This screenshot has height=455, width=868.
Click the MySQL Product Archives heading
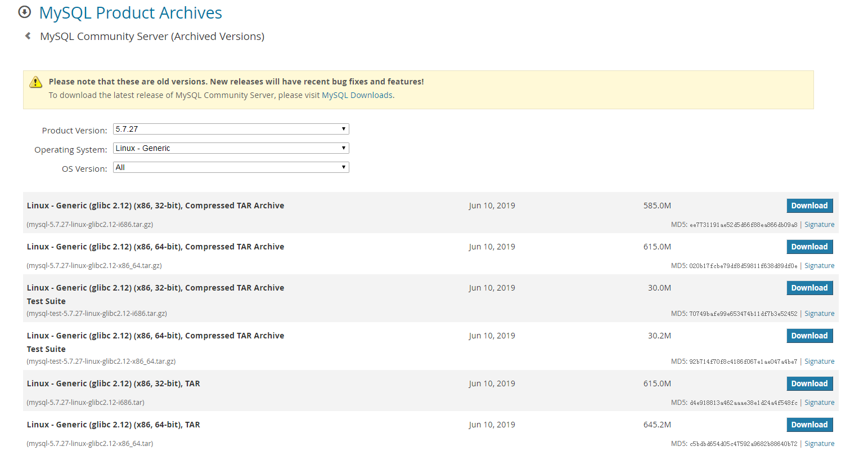131,12
